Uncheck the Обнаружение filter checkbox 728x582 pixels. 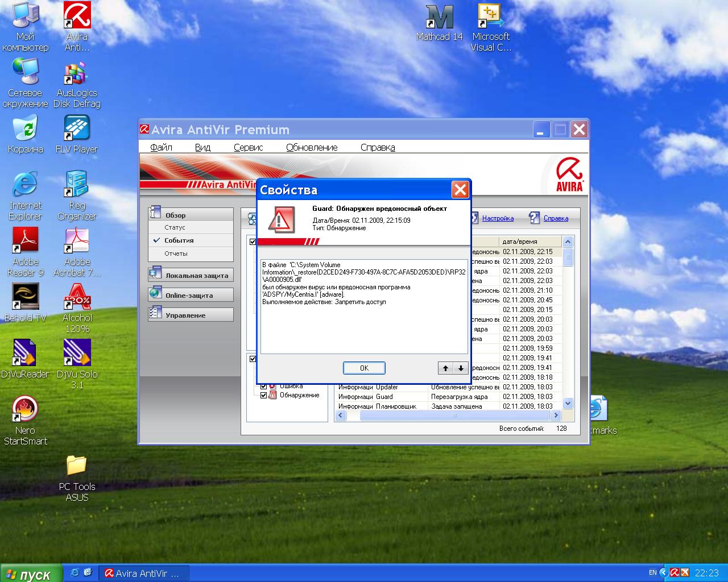263,395
